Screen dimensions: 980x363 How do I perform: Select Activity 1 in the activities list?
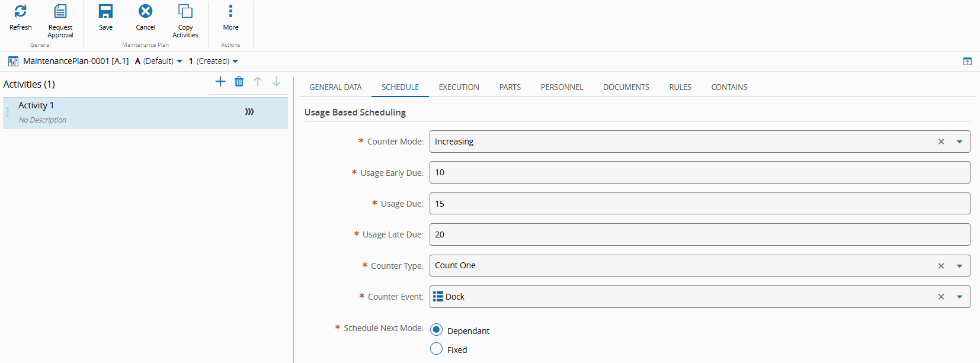pos(119,112)
